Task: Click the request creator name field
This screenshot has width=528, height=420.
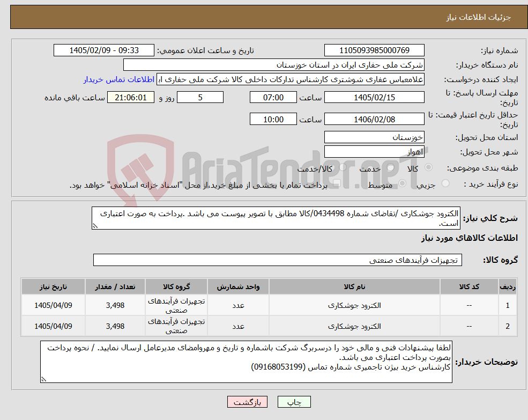Action: coord(290,79)
